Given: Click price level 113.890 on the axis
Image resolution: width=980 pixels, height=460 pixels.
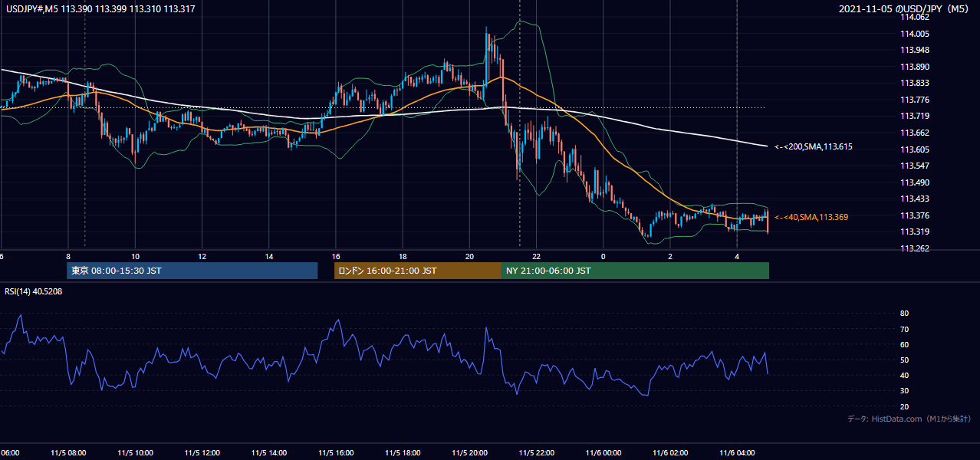Looking at the screenshot, I should pos(914,67).
